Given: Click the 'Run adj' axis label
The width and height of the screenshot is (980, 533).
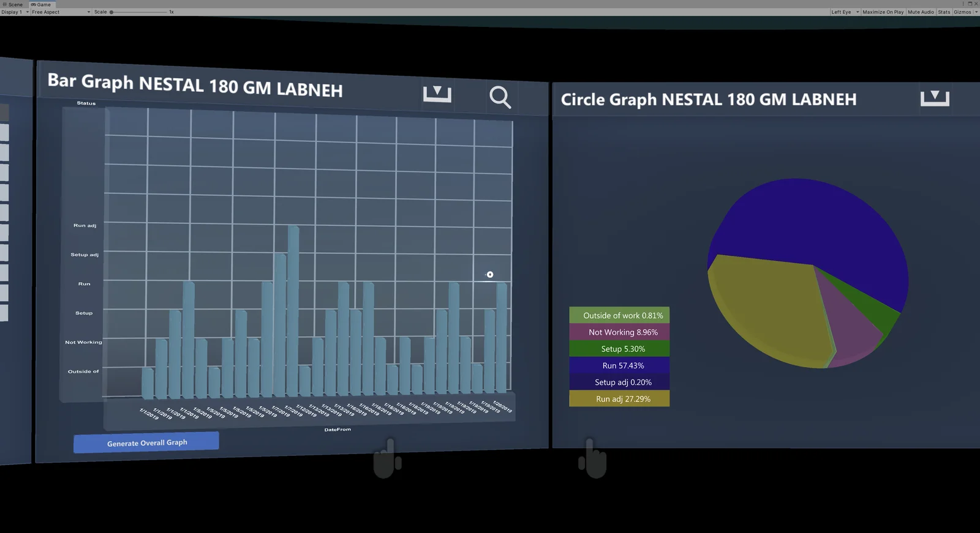Looking at the screenshot, I should tap(85, 225).
